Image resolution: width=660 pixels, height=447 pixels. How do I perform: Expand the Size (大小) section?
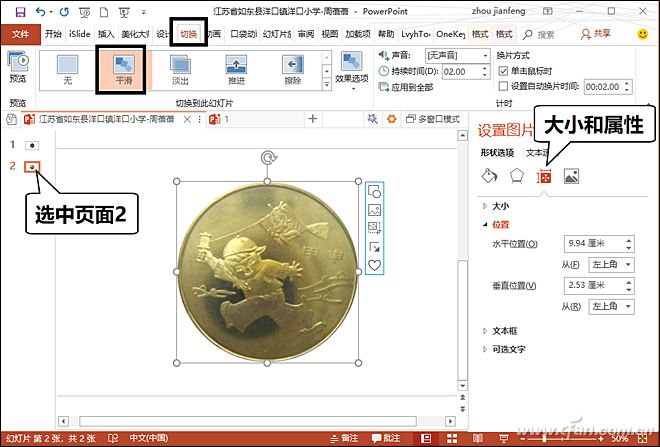point(496,206)
